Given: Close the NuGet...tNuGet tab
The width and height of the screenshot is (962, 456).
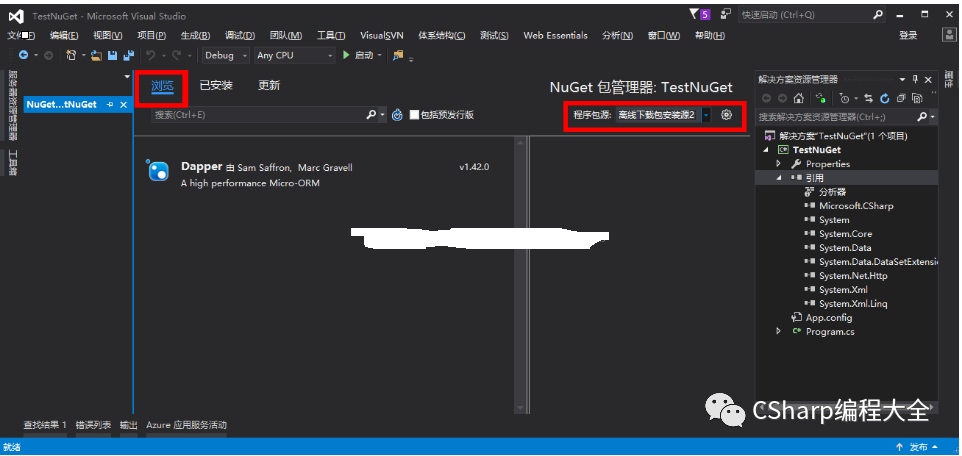Looking at the screenshot, I should tap(123, 105).
